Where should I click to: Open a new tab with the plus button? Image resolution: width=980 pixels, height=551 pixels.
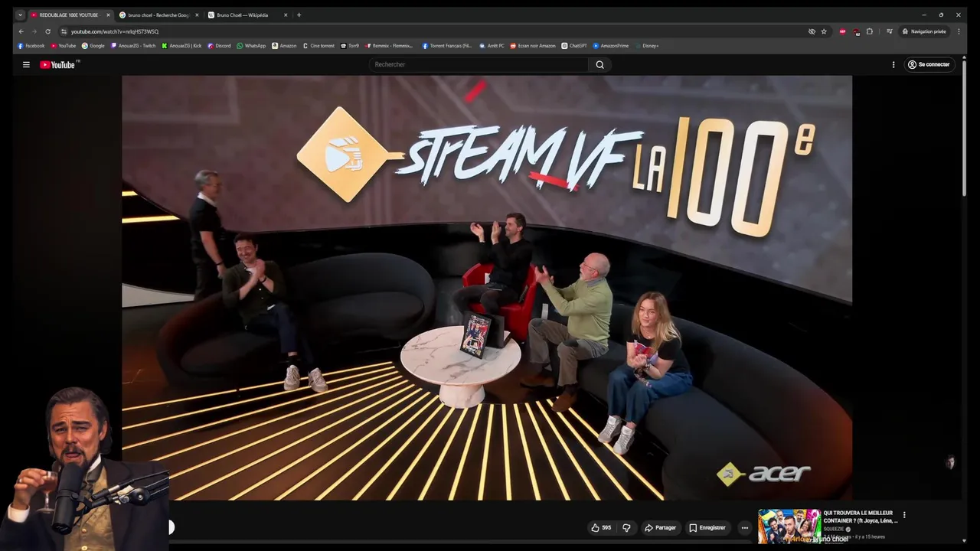(x=299, y=15)
